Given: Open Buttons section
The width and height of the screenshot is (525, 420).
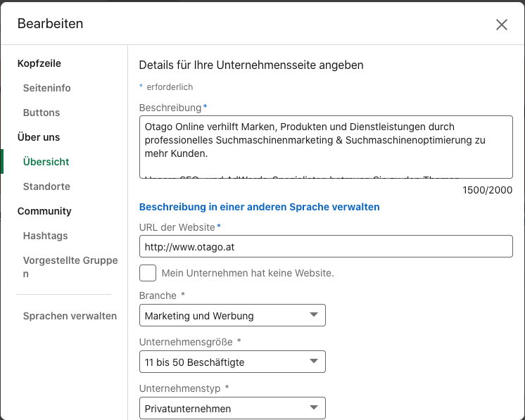Looking at the screenshot, I should (42, 113).
